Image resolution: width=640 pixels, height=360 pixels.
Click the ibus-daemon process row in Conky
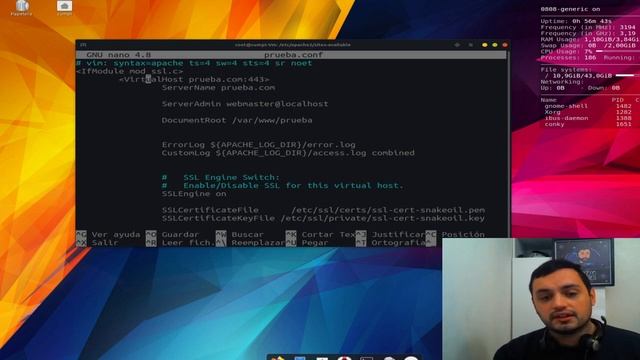pos(588,118)
